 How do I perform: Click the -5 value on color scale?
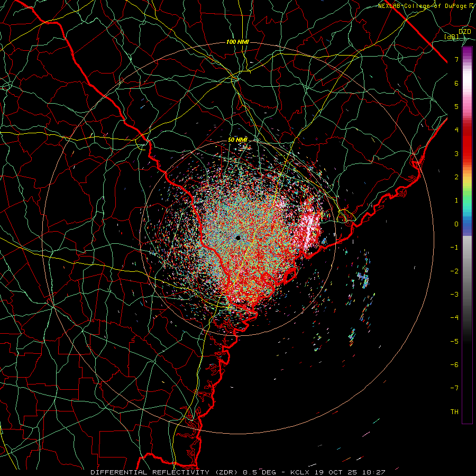[454, 341]
